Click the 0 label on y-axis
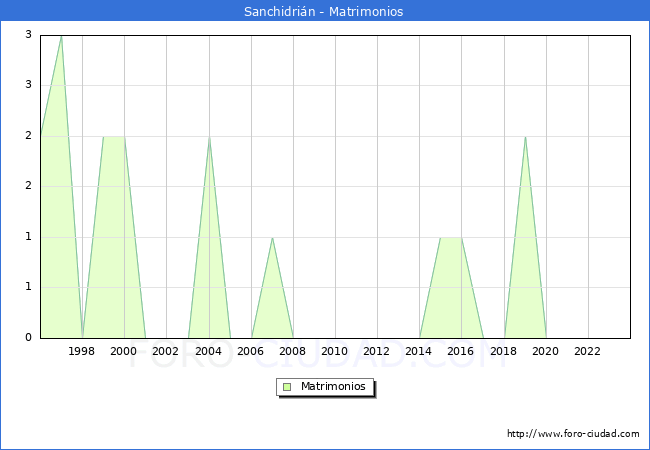 pos(28,337)
